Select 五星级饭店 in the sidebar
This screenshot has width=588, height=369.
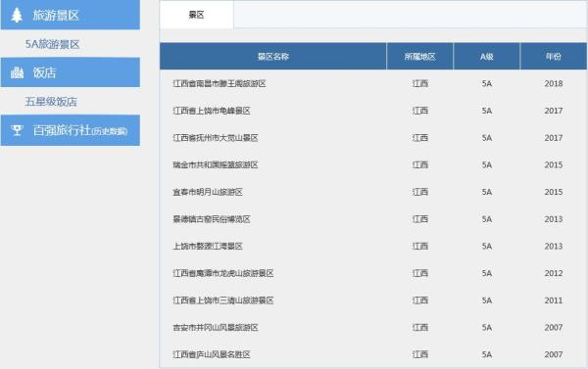(51, 102)
